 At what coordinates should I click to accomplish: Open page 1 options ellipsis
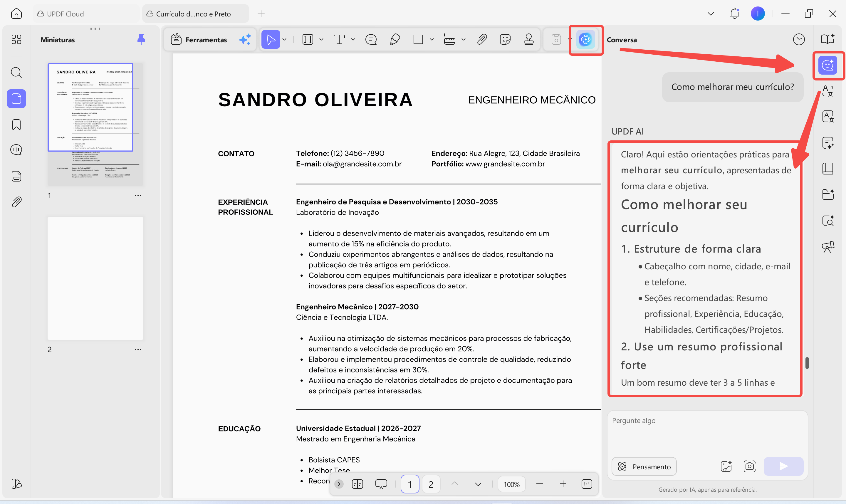point(138,196)
